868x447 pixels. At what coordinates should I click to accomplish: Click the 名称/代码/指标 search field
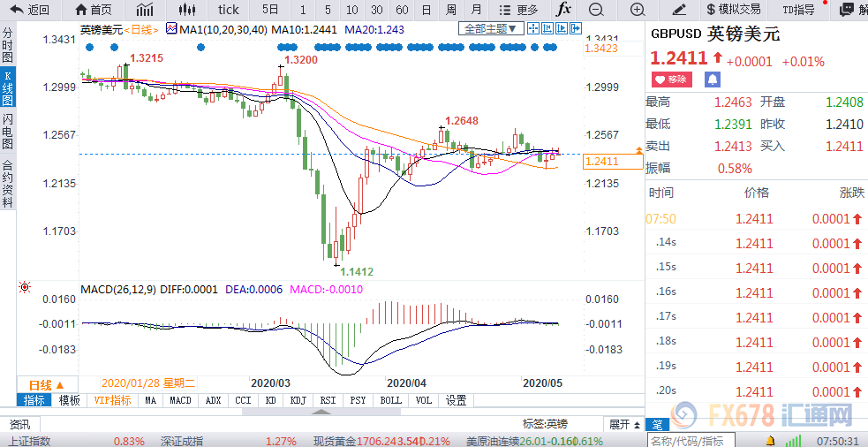tap(688, 440)
